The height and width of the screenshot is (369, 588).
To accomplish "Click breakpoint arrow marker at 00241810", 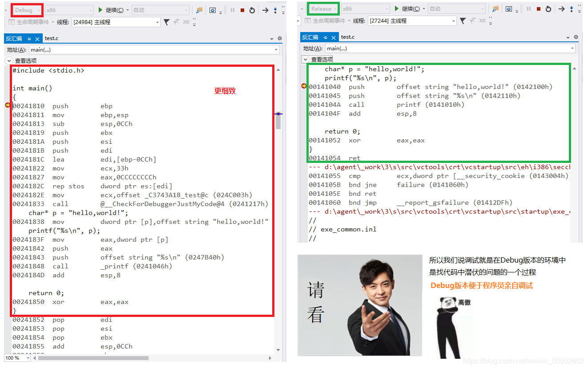I will click(8, 105).
